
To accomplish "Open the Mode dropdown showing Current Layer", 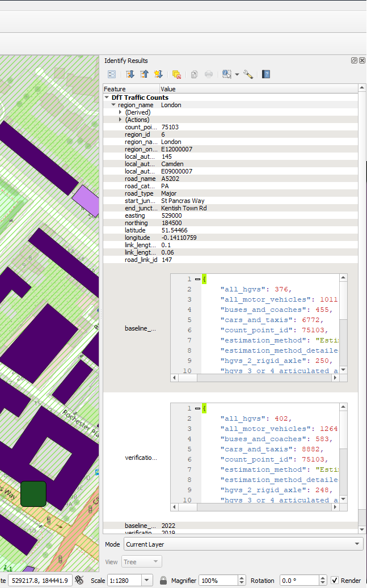I will pyautogui.click(x=242, y=544).
